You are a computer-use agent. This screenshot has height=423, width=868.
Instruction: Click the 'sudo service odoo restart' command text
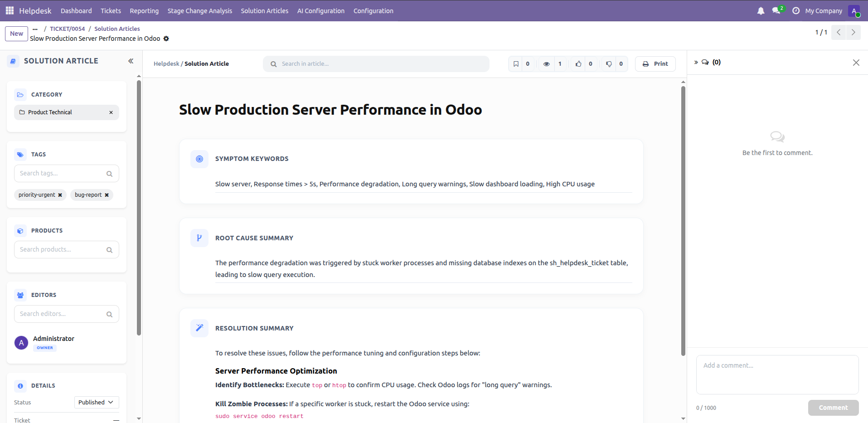(x=259, y=416)
